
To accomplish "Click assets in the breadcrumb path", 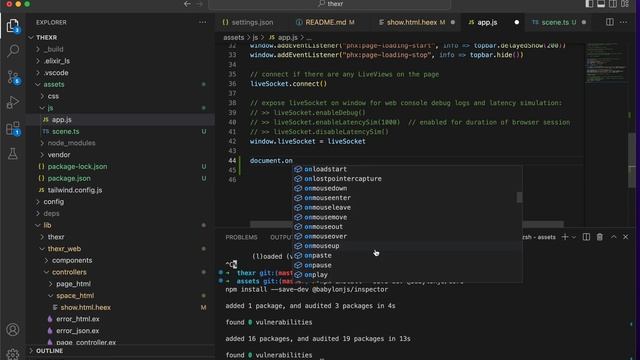I will click(233, 38).
